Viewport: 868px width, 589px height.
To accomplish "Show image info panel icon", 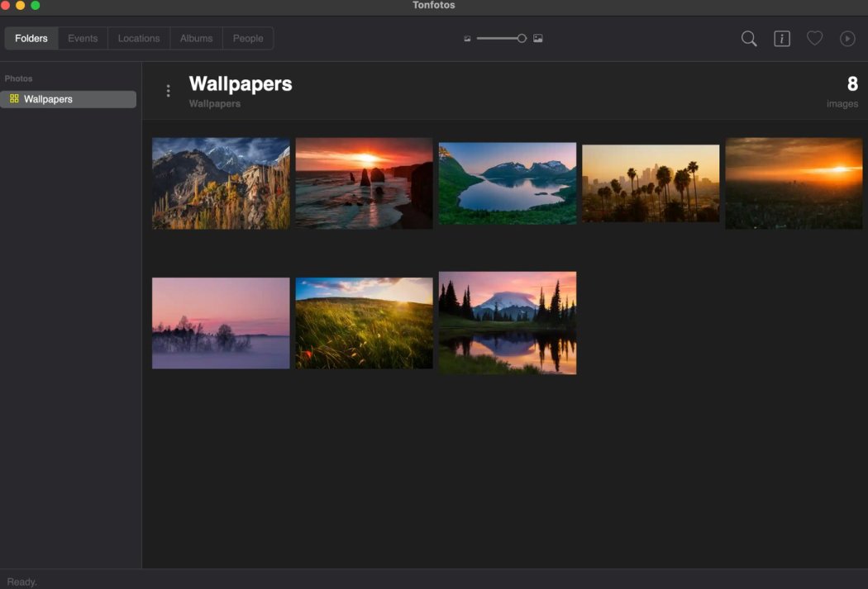I will tap(782, 39).
